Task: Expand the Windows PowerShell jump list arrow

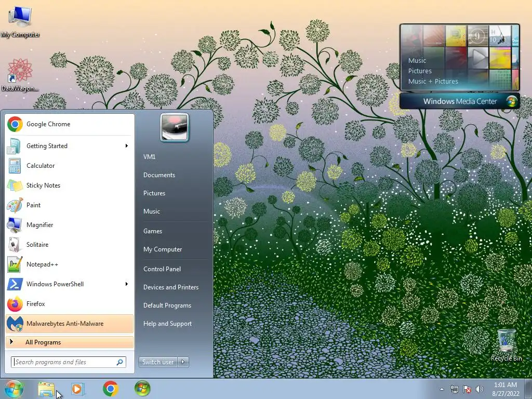Action: (127, 284)
